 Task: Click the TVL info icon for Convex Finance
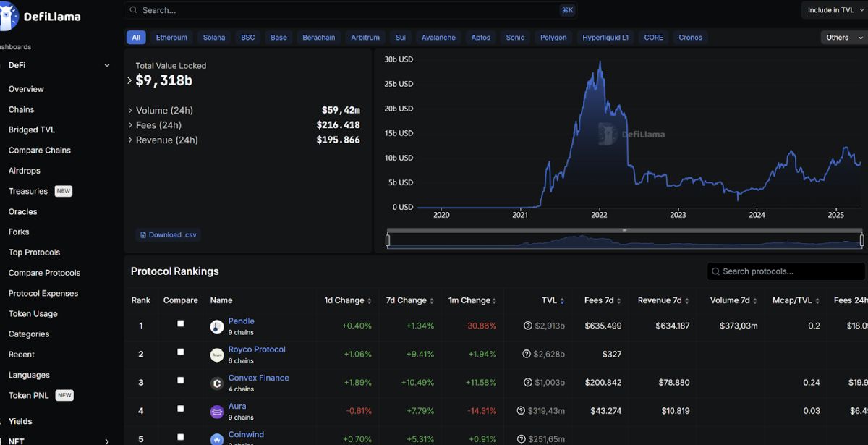528,382
